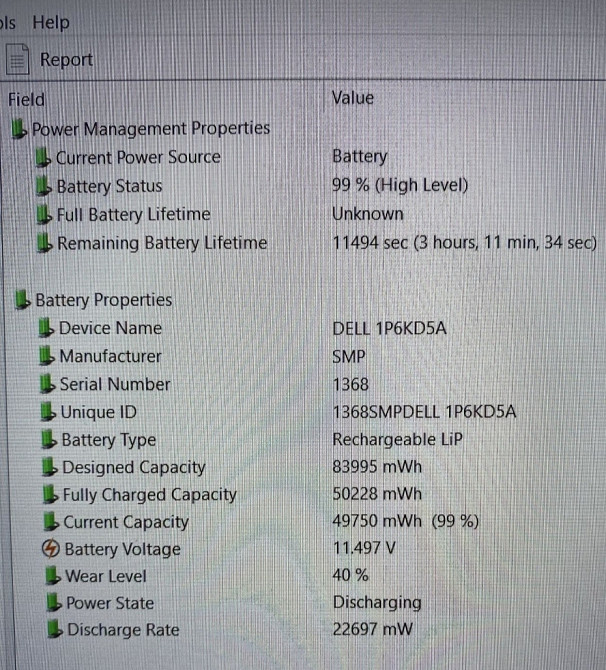
Task: Select the Discharge Rate field label
Action: click(x=124, y=630)
